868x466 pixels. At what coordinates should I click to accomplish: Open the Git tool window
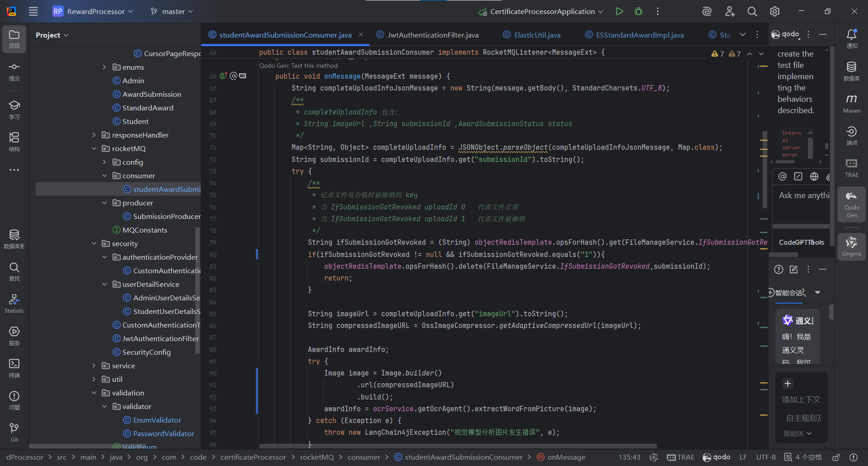point(14,433)
